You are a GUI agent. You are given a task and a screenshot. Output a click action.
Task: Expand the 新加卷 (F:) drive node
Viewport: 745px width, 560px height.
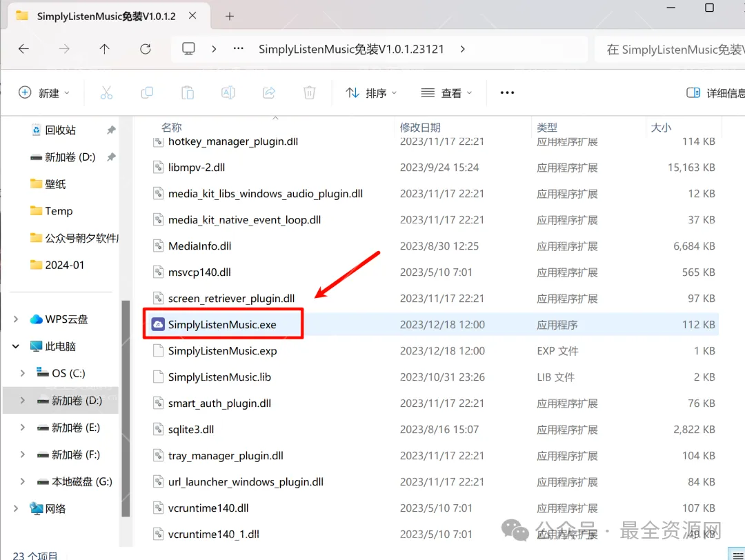[x=22, y=454]
